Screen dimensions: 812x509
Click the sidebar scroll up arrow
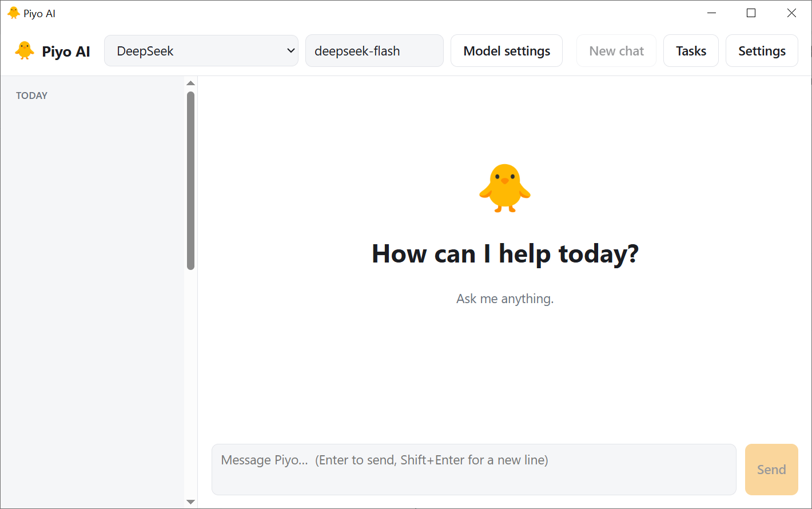pos(191,83)
